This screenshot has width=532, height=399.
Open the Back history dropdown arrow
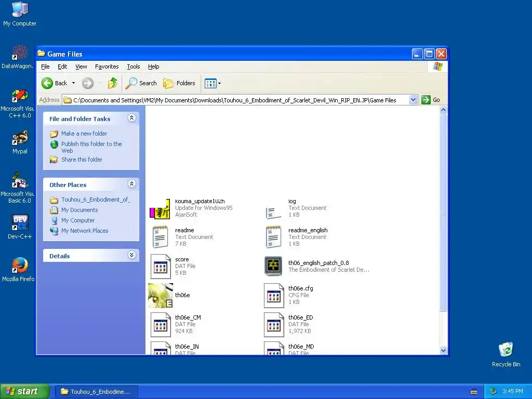point(73,83)
